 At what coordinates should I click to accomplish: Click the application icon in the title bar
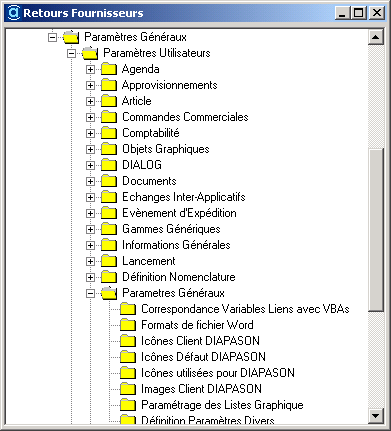14,13
